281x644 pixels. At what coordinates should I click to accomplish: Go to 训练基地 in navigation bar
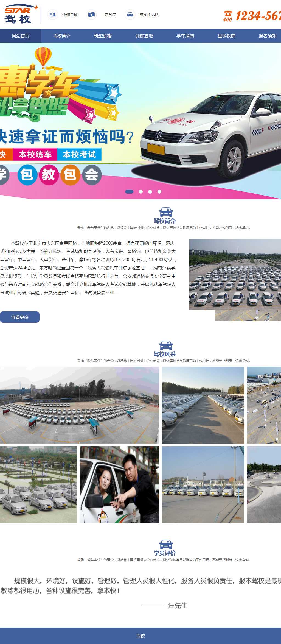pyautogui.click(x=144, y=36)
